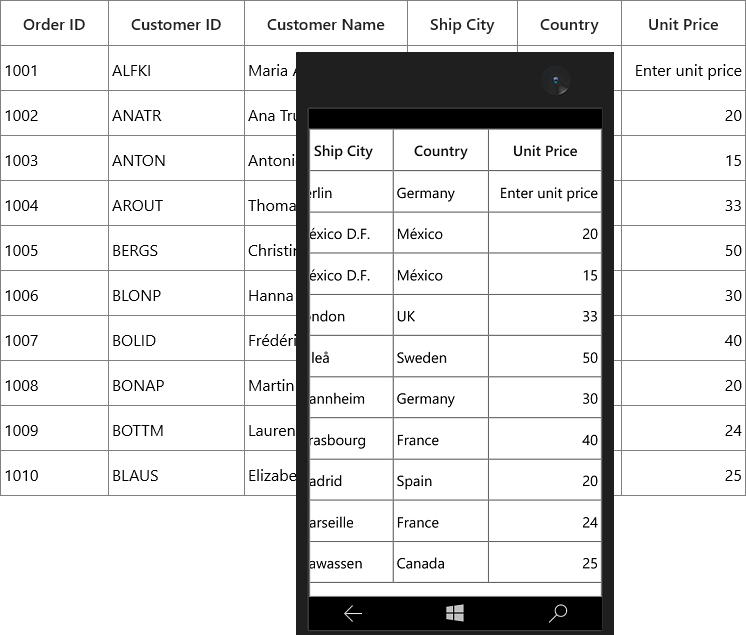Select the phone Germany cell in Mannheim row
This screenshot has width=746, height=635.
[x=441, y=397]
